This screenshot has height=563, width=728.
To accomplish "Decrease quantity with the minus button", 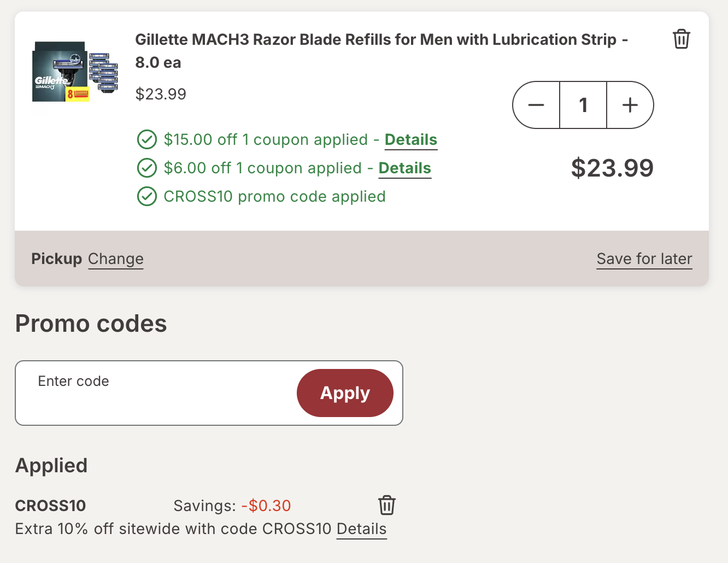I will click(536, 105).
